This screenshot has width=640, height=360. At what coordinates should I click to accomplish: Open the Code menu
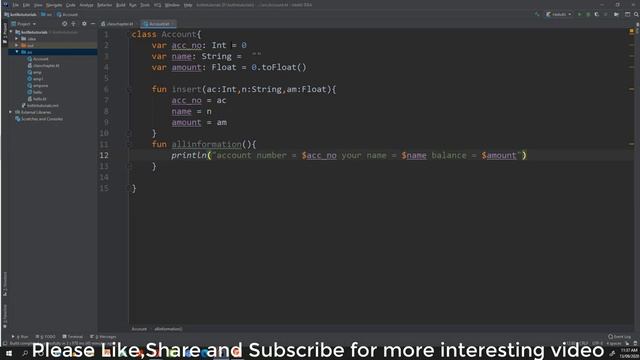(x=71, y=5)
